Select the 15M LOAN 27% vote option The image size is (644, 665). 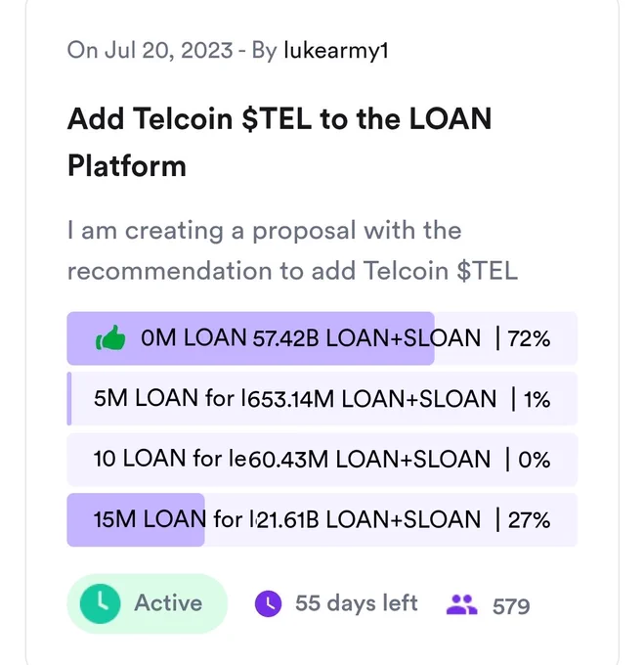pos(322,519)
